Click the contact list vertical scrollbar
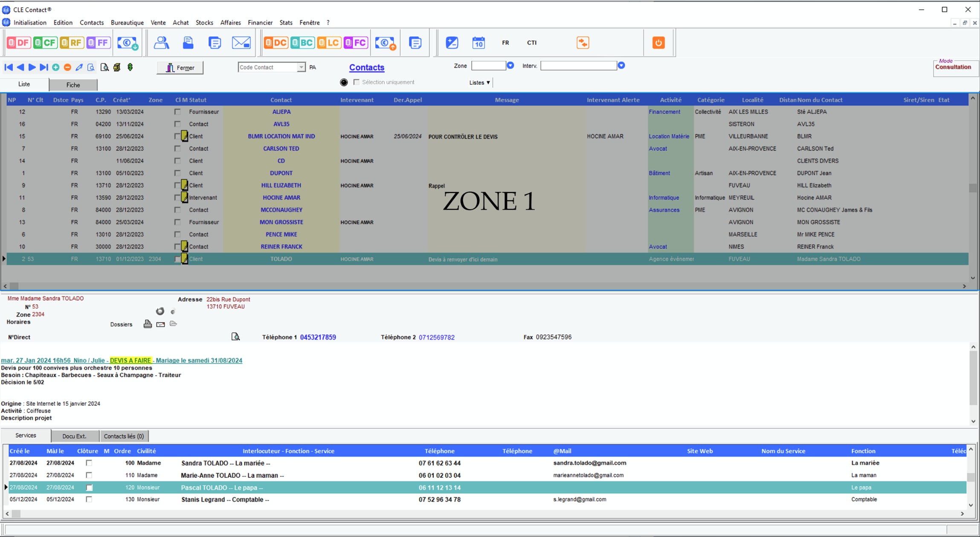The image size is (980, 537). tap(973, 188)
